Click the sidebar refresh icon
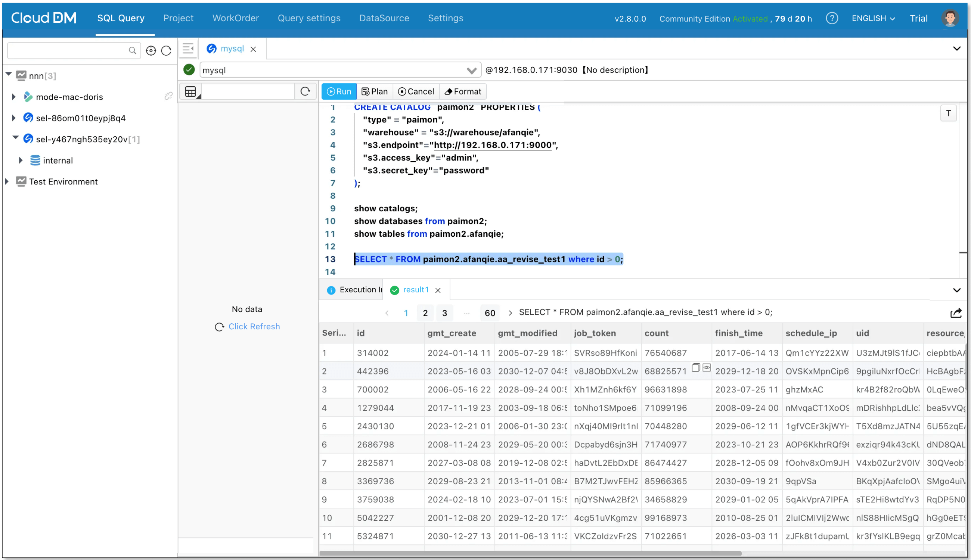 tap(166, 50)
